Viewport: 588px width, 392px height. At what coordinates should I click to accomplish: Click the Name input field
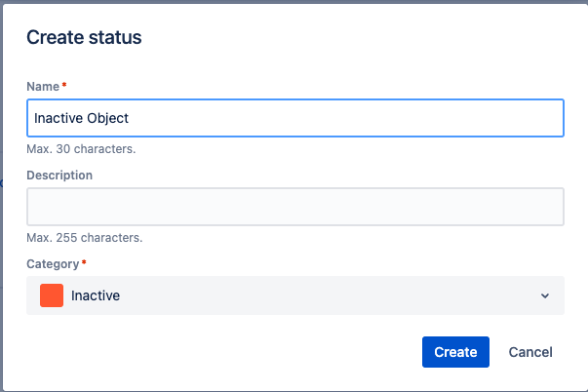[x=294, y=118]
